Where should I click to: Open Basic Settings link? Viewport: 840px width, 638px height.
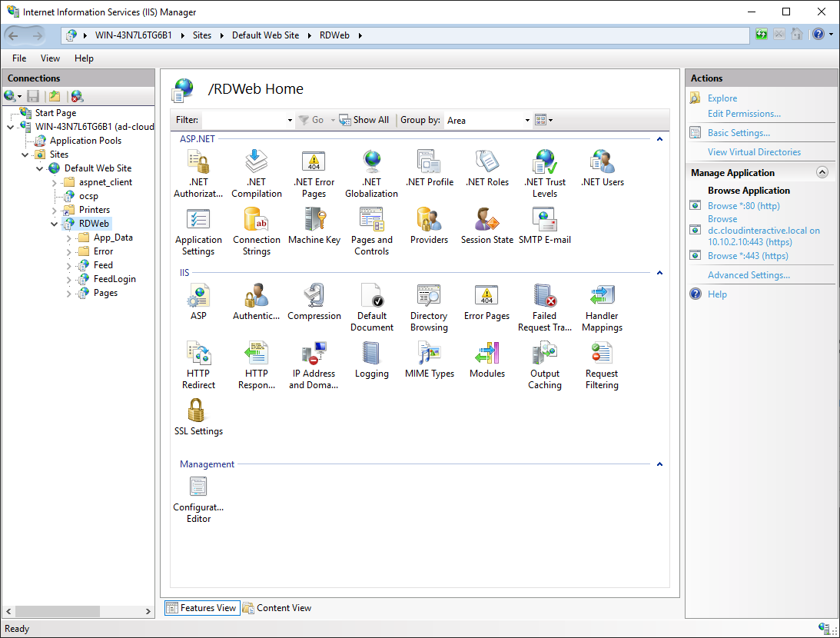click(x=739, y=133)
